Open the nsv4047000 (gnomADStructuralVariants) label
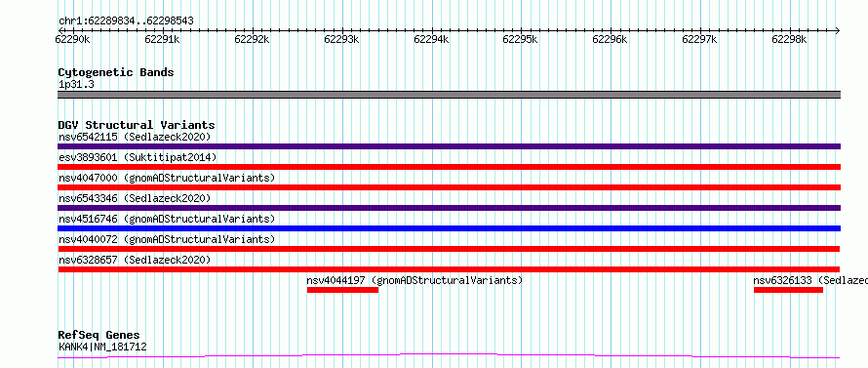This screenshot has height=368, width=868. (x=167, y=178)
